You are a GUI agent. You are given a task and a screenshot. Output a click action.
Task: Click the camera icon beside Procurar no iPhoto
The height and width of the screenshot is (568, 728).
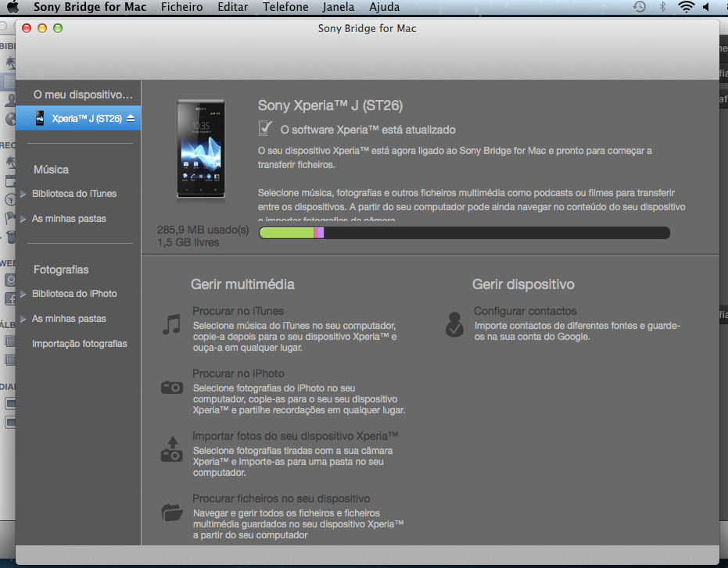[171, 387]
